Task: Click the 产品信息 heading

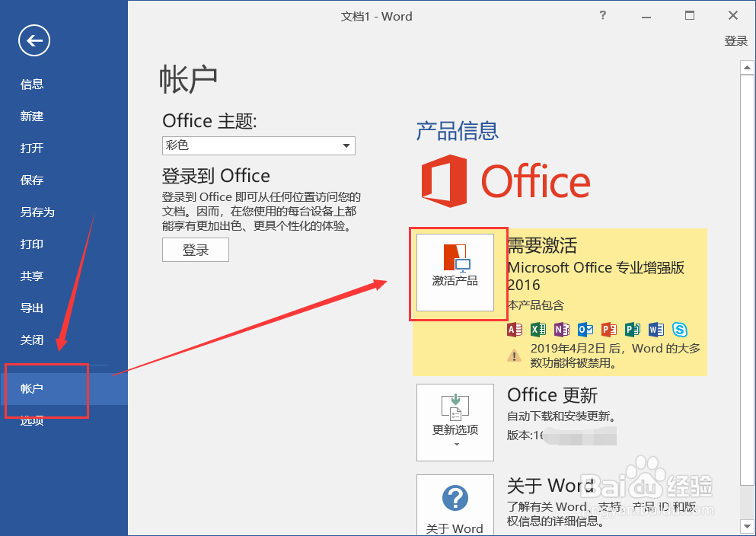Action: 457,131
